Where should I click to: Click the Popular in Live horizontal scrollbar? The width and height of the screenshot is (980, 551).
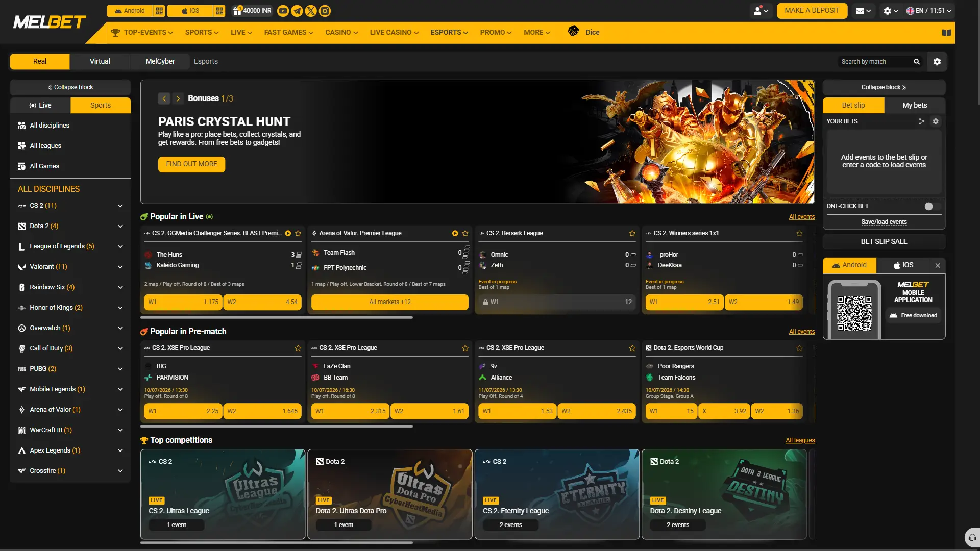[276, 317]
